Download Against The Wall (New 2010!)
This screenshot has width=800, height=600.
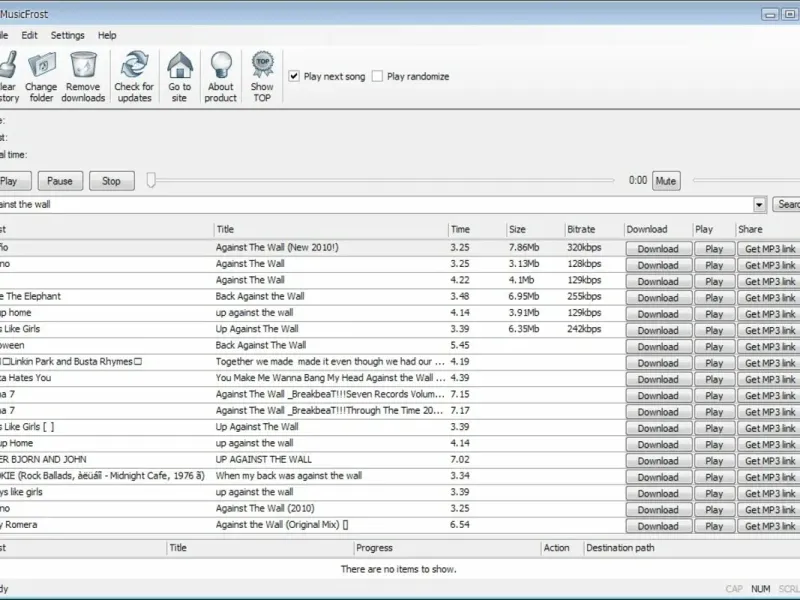click(x=657, y=249)
